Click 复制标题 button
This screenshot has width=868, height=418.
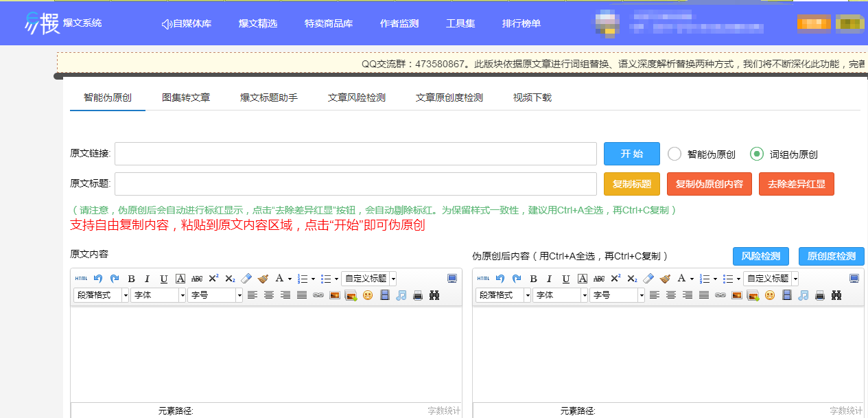pyautogui.click(x=632, y=184)
